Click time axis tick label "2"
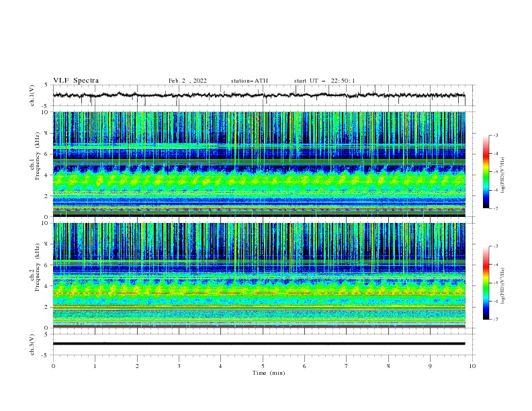Screen dimensions: 532x411 (137, 366)
